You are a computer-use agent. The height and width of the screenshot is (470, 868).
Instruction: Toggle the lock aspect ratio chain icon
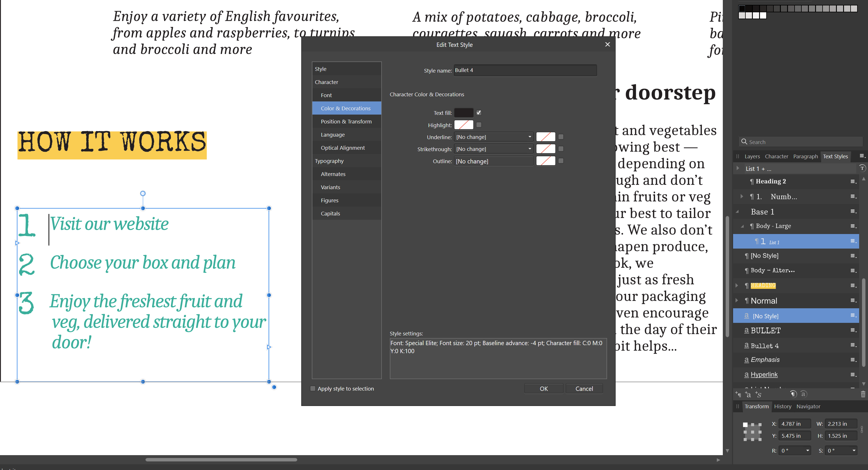pos(862,429)
